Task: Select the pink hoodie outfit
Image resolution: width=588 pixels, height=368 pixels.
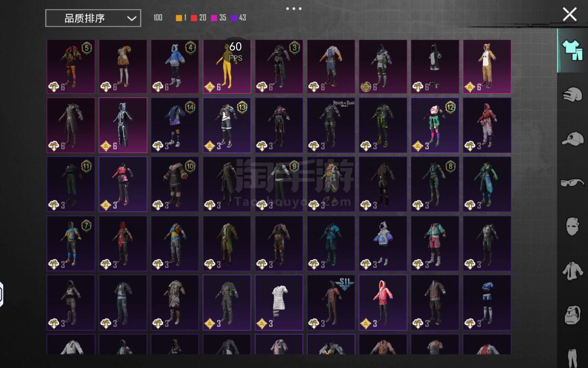Action: [383, 303]
